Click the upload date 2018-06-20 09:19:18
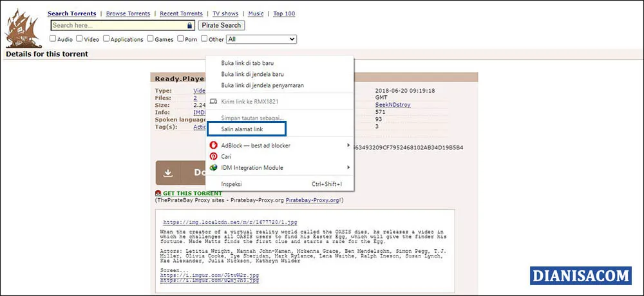644x296 pixels. point(405,91)
